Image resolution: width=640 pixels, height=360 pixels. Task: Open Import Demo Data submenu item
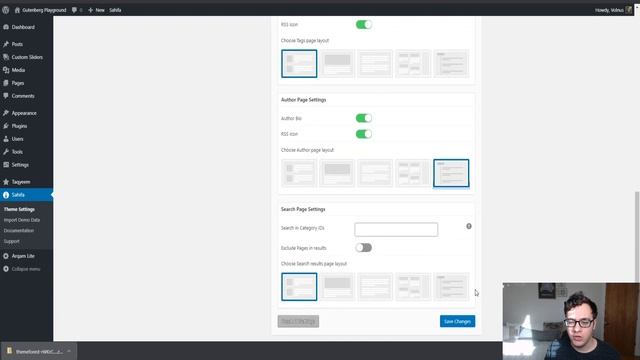22,220
